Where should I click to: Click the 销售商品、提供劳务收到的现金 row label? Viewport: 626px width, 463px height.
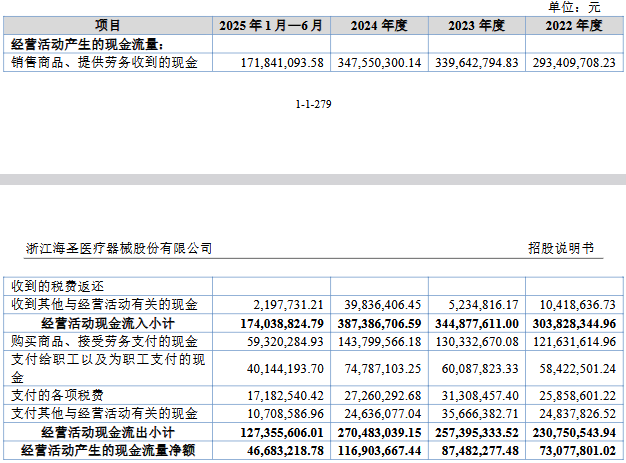(x=105, y=62)
